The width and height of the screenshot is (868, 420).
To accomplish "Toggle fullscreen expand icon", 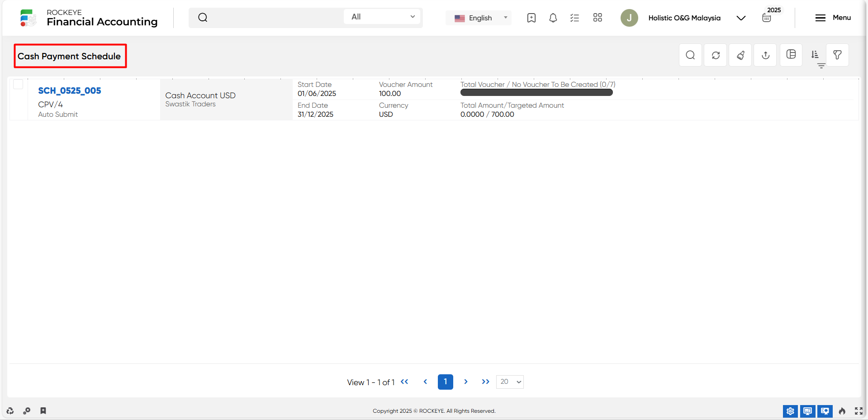I will coord(859,411).
